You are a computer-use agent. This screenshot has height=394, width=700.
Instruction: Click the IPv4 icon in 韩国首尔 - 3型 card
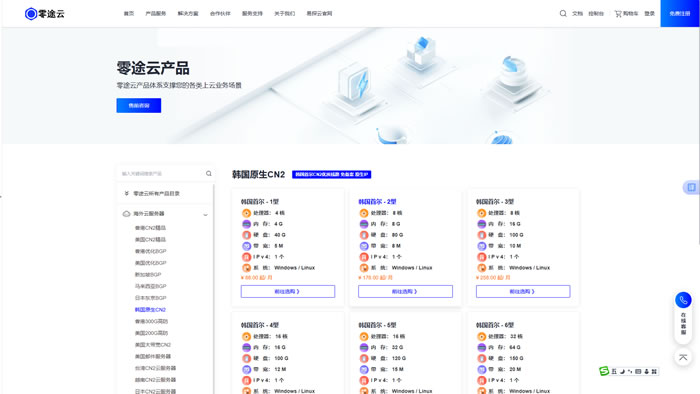[x=481, y=257]
